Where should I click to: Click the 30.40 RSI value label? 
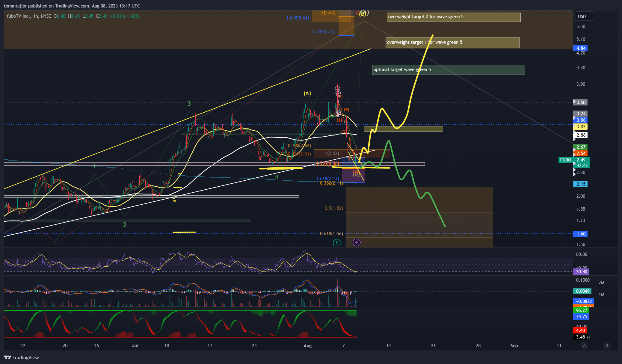(x=581, y=272)
